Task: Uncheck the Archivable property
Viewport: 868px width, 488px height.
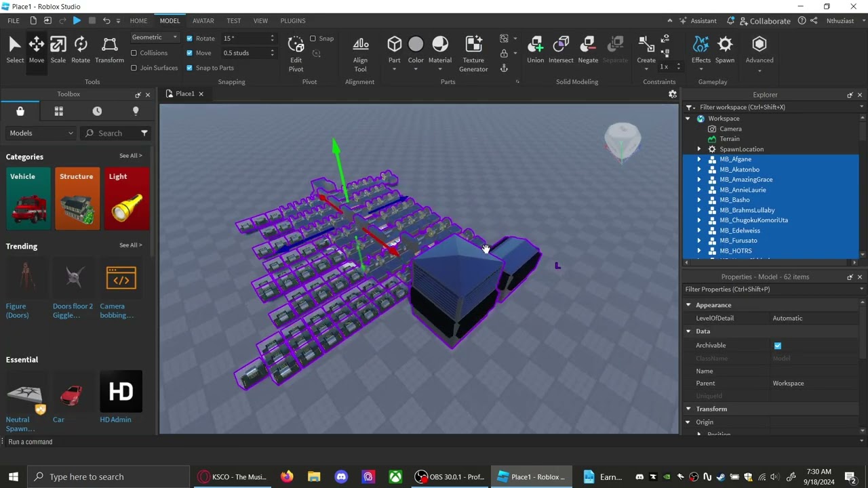Action: point(778,346)
